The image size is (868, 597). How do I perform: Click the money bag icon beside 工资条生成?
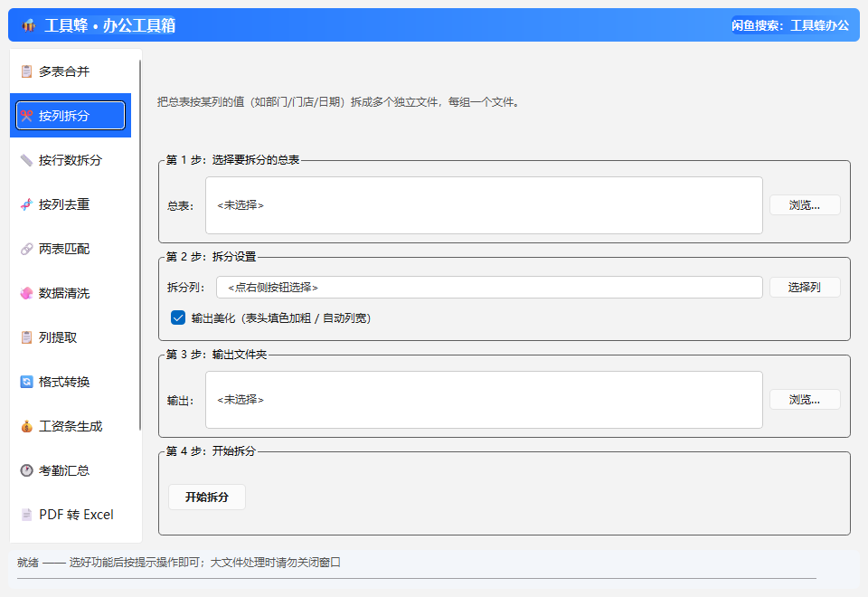coord(26,426)
